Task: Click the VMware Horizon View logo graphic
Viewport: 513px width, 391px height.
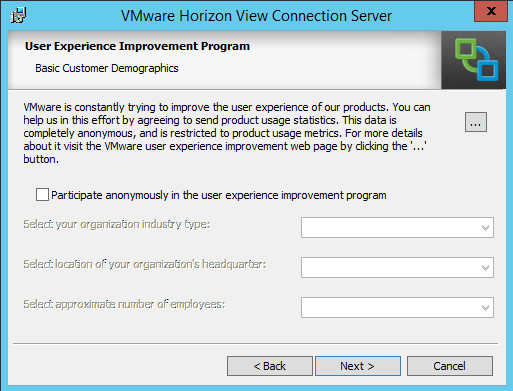Action: 474,60
